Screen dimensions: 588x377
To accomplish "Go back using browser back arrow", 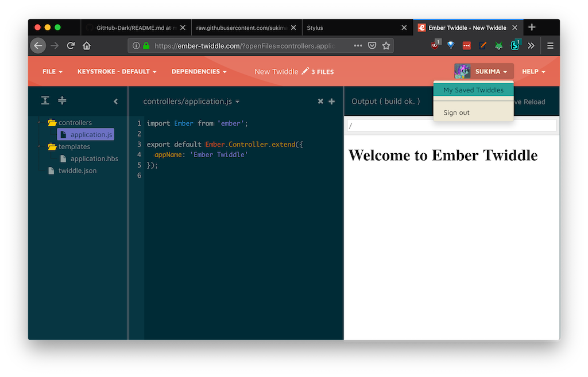I will [x=38, y=46].
